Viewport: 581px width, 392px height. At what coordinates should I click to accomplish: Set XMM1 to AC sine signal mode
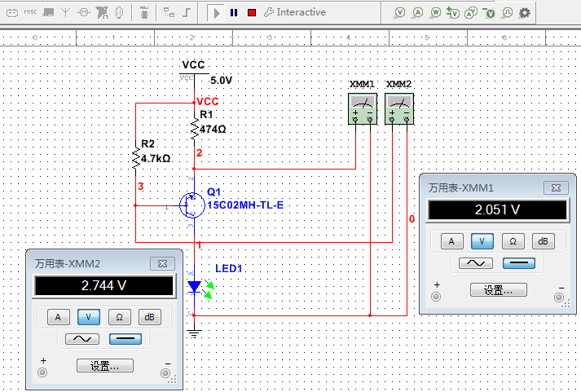coord(476,263)
